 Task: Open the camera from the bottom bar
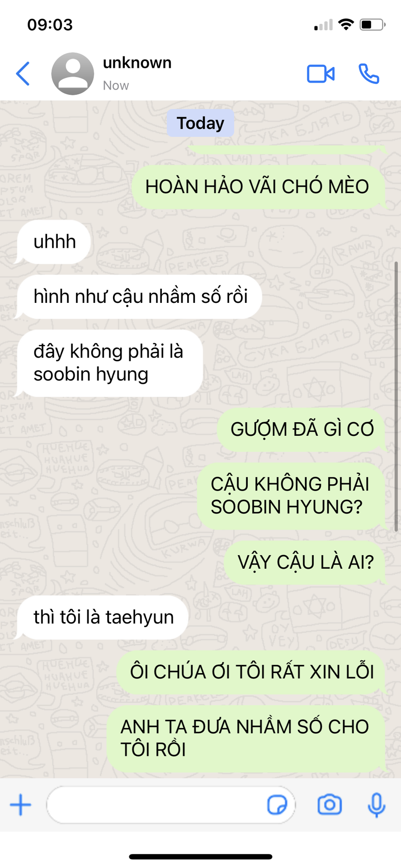coord(330,805)
